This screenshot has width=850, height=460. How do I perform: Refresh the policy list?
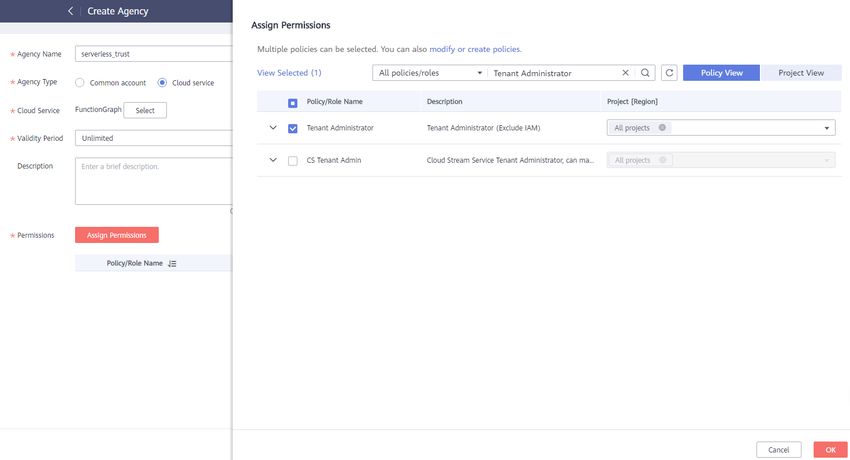tap(669, 73)
